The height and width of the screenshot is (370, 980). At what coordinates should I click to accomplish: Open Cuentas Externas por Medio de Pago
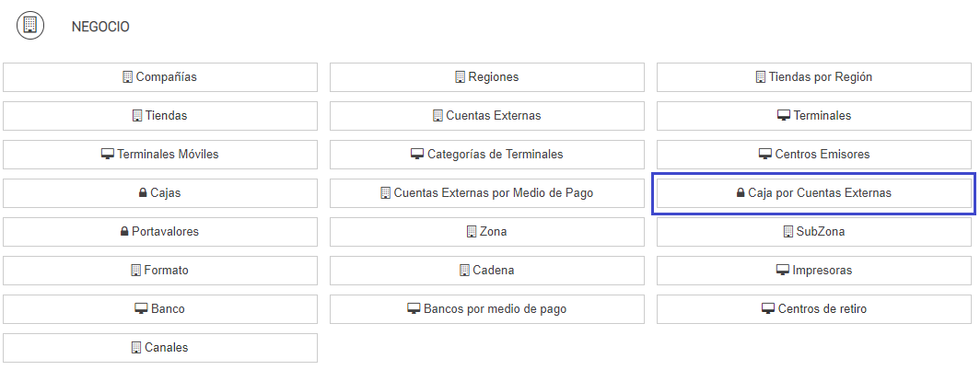pos(486,193)
